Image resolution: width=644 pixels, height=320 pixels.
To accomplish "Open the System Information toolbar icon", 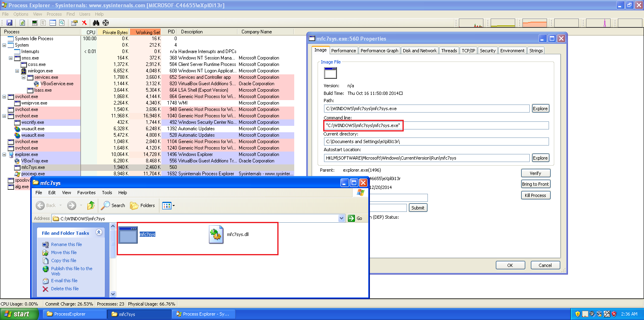I will click(x=35, y=23).
